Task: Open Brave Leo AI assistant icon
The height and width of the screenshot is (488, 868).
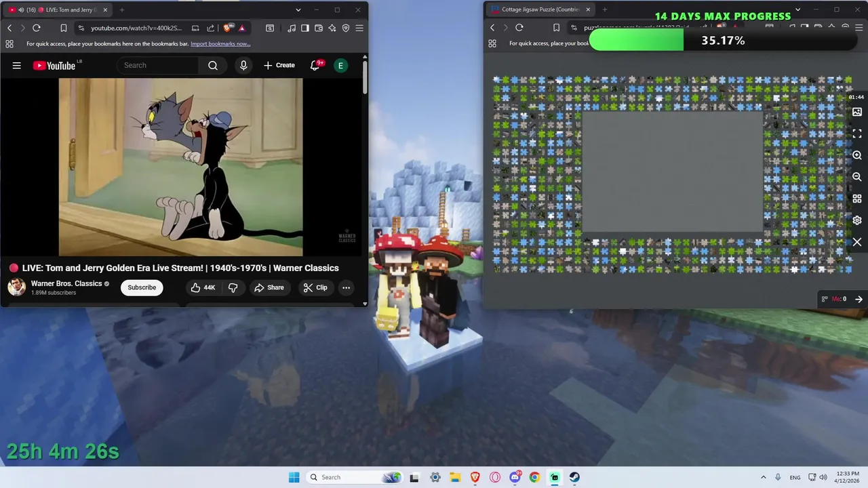Action: coord(332,28)
